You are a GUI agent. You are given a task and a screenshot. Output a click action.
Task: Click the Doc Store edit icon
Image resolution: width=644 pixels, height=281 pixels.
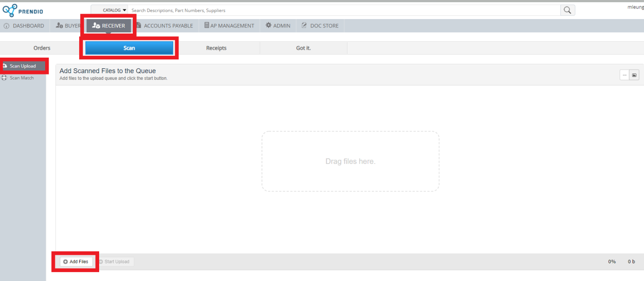[x=304, y=26]
